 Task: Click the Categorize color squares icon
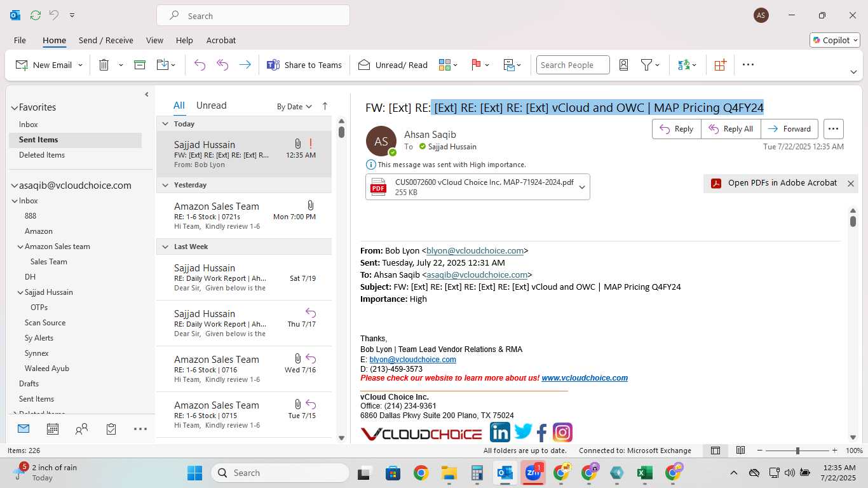[444, 65]
